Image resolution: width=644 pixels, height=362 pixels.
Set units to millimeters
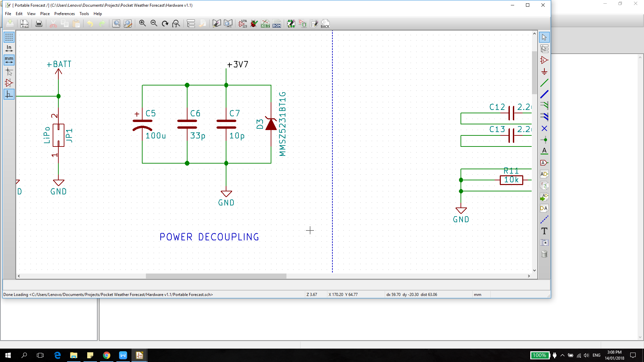(x=9, y=60)
